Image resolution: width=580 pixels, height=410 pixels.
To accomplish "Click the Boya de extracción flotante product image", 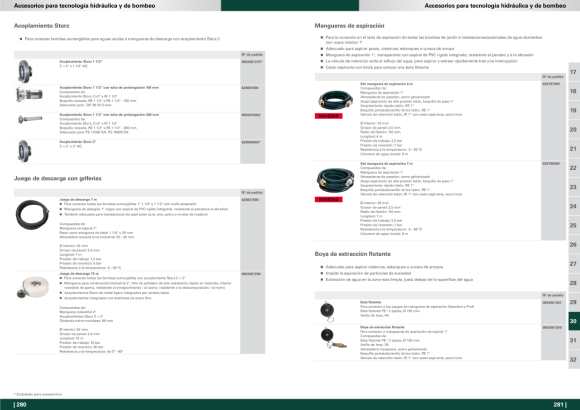I will [333, 338].
